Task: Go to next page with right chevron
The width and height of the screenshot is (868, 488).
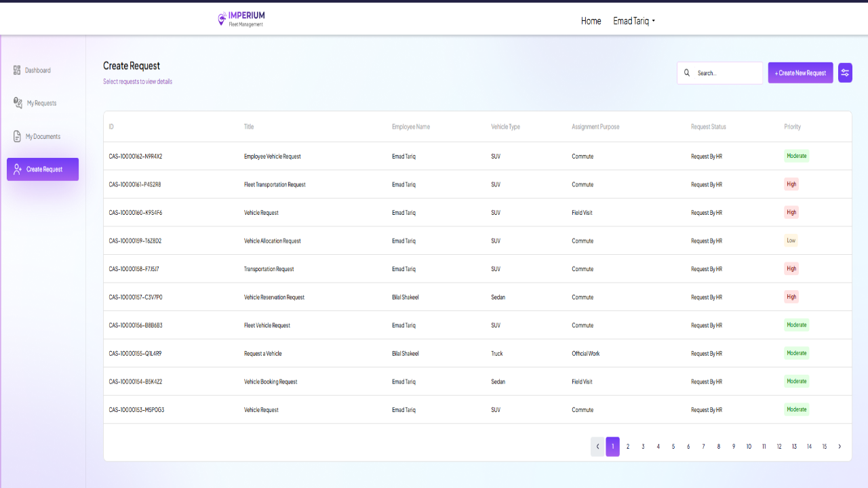Action: [840, 447]
